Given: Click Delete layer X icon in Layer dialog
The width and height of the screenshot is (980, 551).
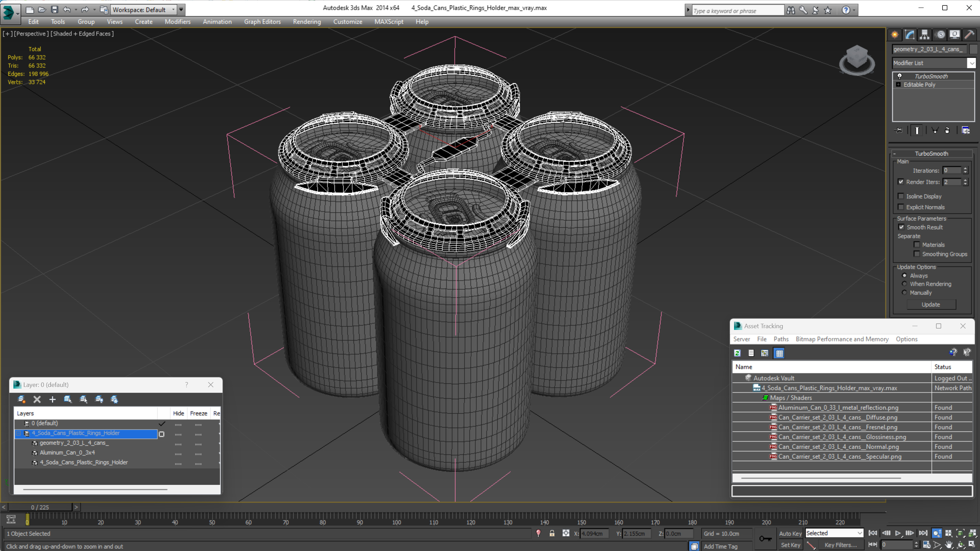Looking at the screenshot, I should point(37,399).
